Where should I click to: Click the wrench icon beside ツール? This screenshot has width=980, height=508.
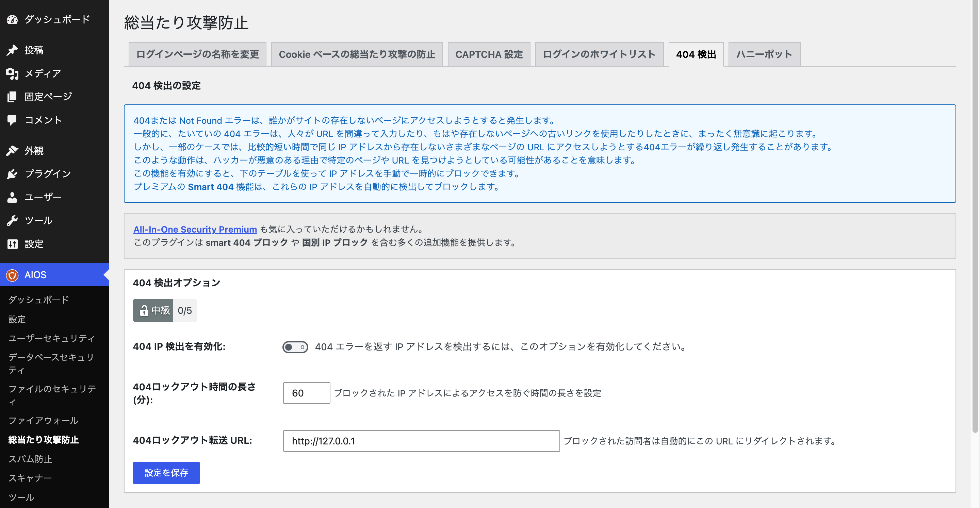[12, 221]
